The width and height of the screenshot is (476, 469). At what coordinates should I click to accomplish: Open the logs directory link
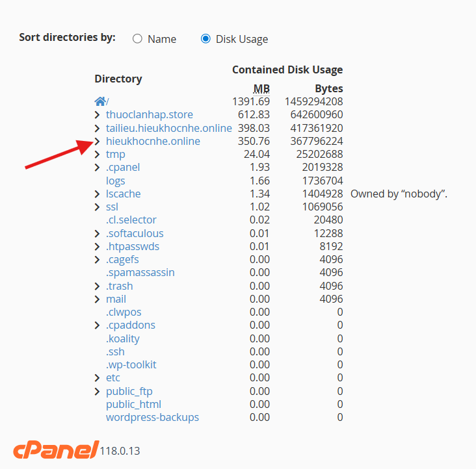coord(115,181)
